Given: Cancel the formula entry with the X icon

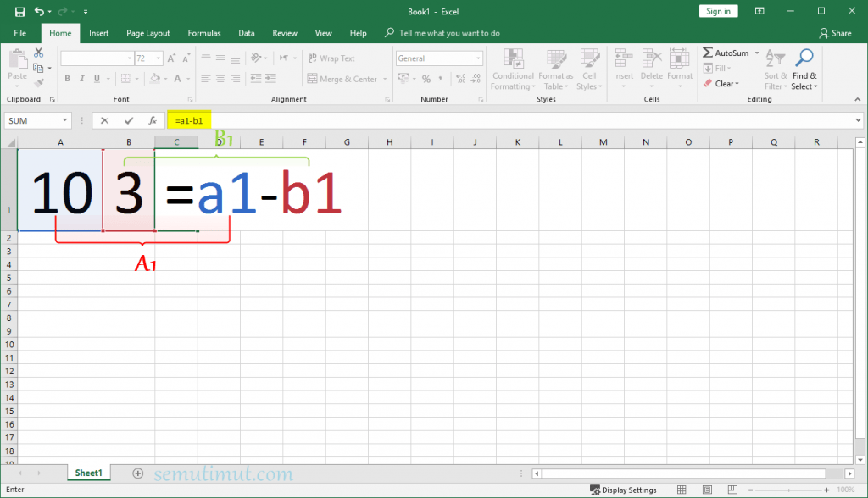Looking at the screenshot, I should (105, 121).
